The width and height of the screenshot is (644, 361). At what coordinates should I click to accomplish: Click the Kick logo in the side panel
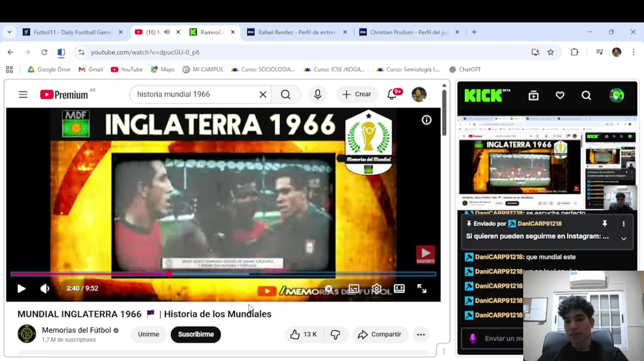coord(486,96)
